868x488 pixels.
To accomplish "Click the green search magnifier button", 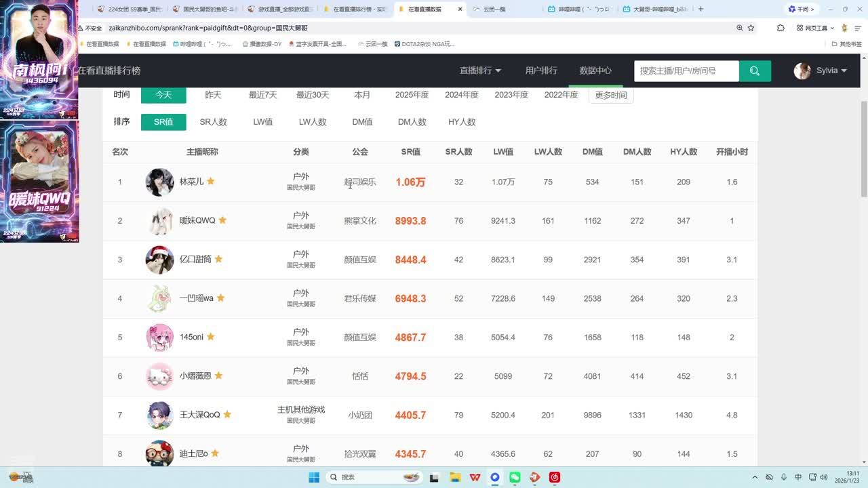I will (x=755, y=70).
